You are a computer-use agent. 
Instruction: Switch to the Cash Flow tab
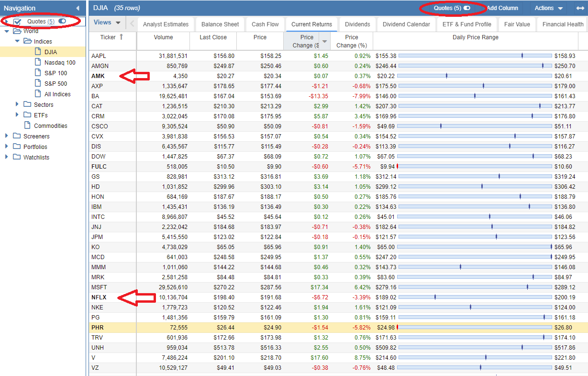265,24
